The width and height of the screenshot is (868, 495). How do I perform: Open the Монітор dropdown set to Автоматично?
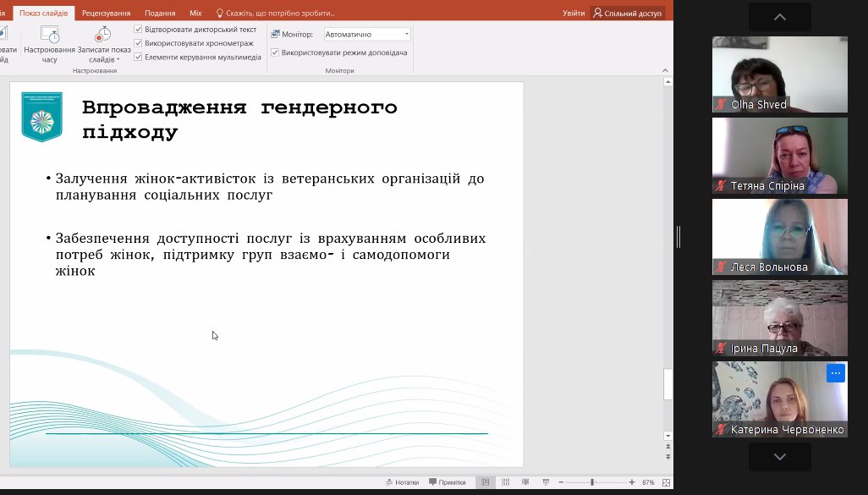[367, 35]
